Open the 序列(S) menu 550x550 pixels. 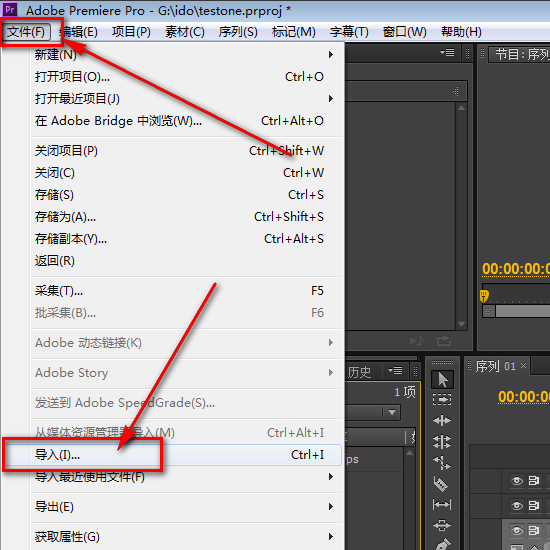pos(238,32)
